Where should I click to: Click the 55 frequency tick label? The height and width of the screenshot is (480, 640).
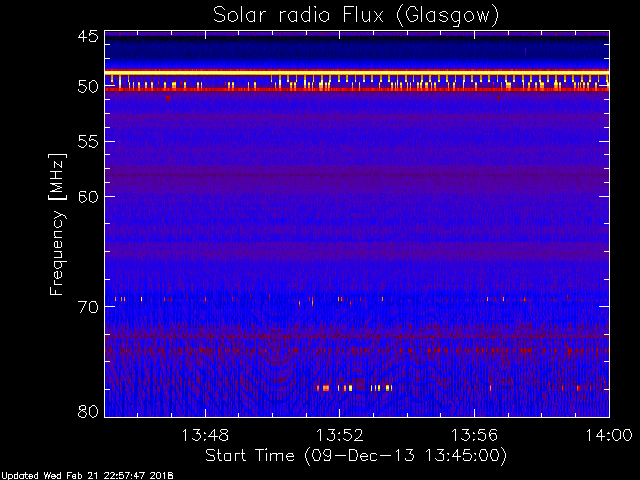(x=88, y=142)
